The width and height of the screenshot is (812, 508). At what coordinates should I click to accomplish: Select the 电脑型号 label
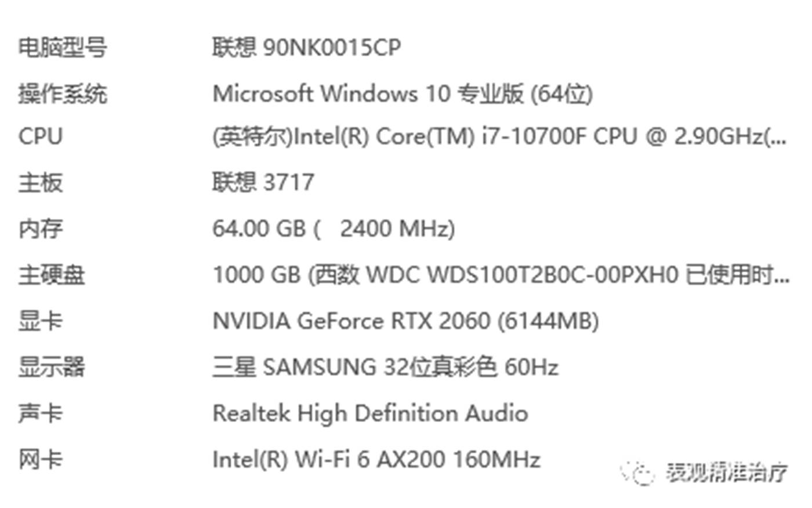(x=63, y=47)
